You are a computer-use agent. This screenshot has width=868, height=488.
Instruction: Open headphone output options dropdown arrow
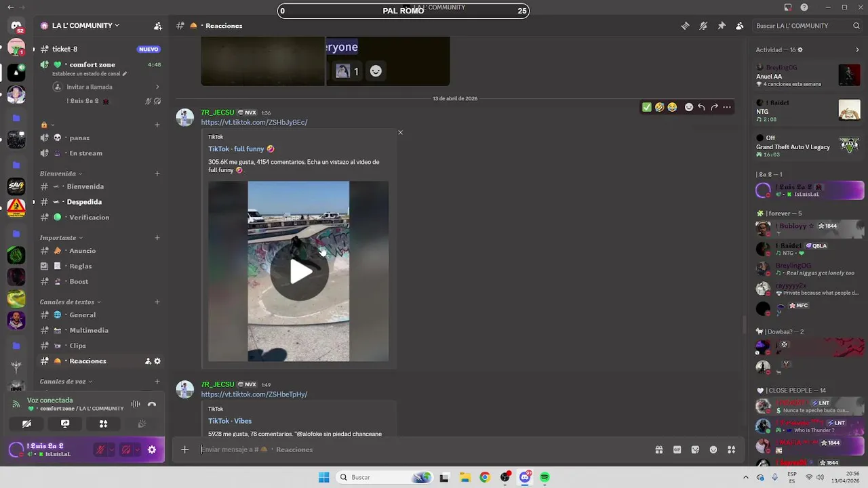pyautogui.click(x=137, y=449)
